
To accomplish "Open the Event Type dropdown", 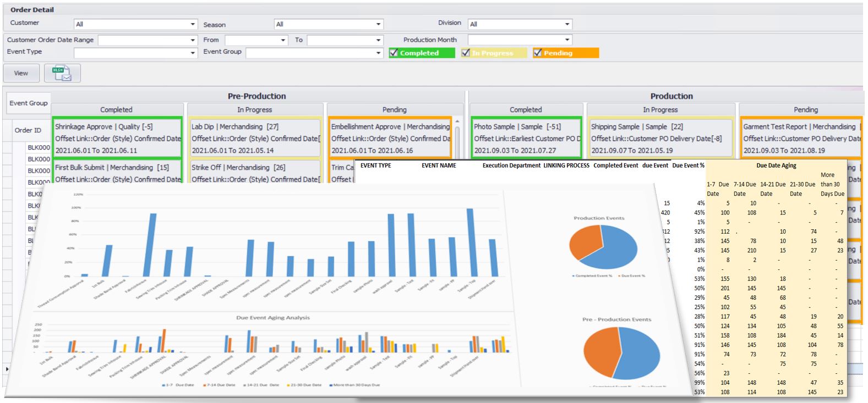I will 193,53.
